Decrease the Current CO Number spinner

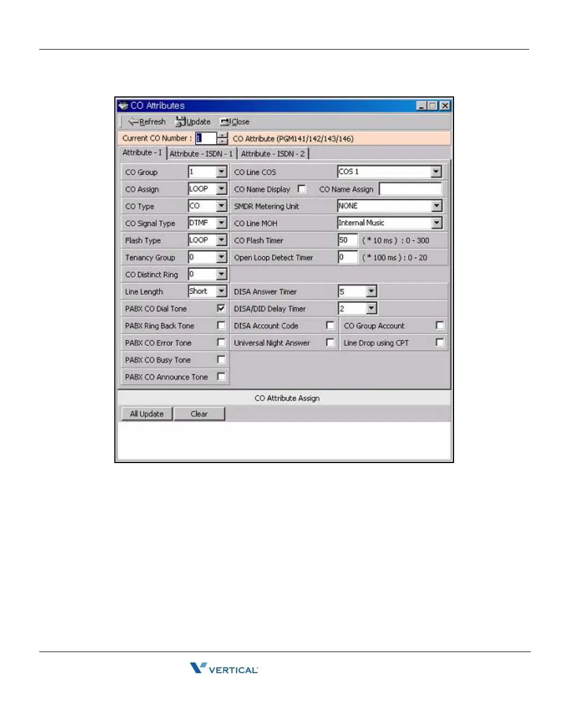[x=222, y=142]
